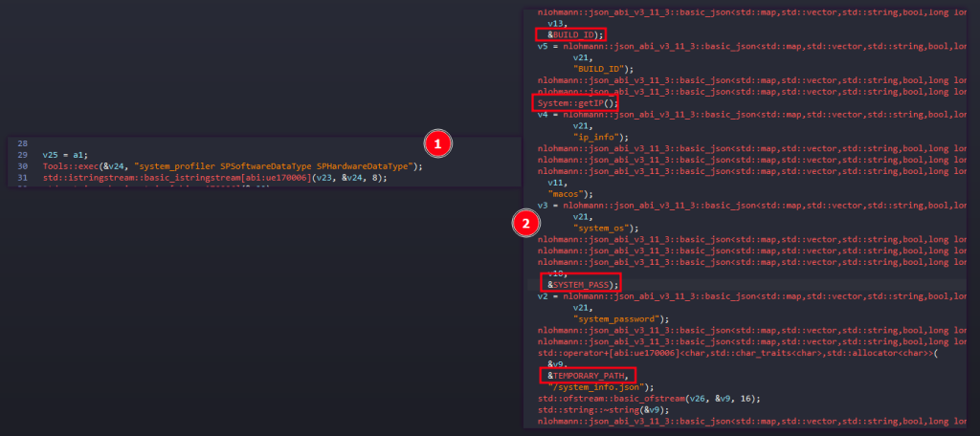Click the red circle marker numbered 2
Viewport: 980px width, 436px height.
tap(524, 224)
